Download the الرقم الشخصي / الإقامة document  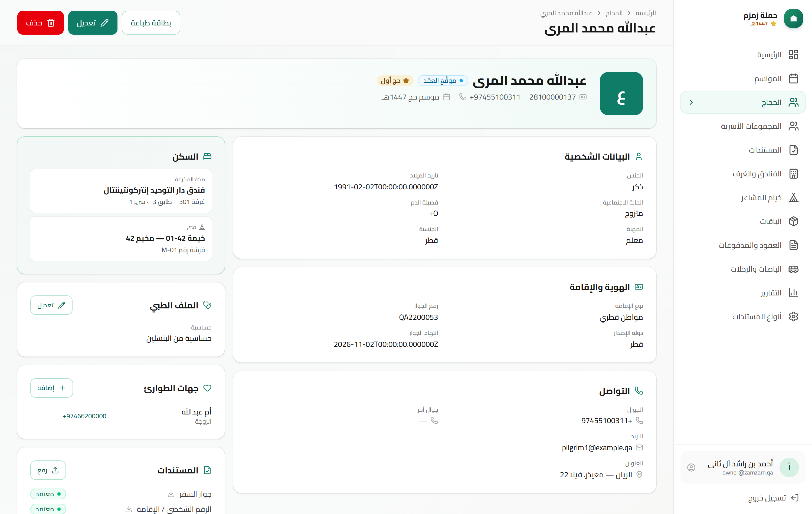coord(129,509)
